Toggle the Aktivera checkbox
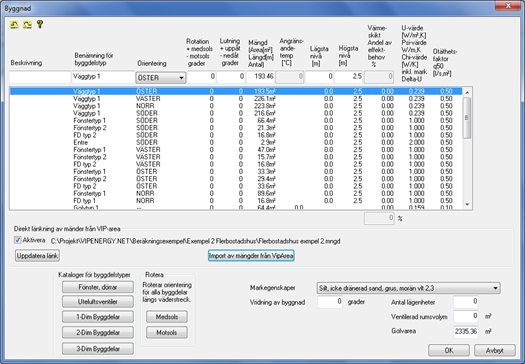525x364 pixels. pos(18,240)
